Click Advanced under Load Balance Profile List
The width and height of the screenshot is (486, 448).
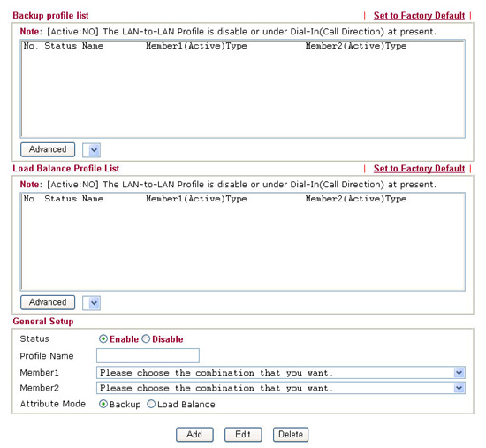point(48,302)
